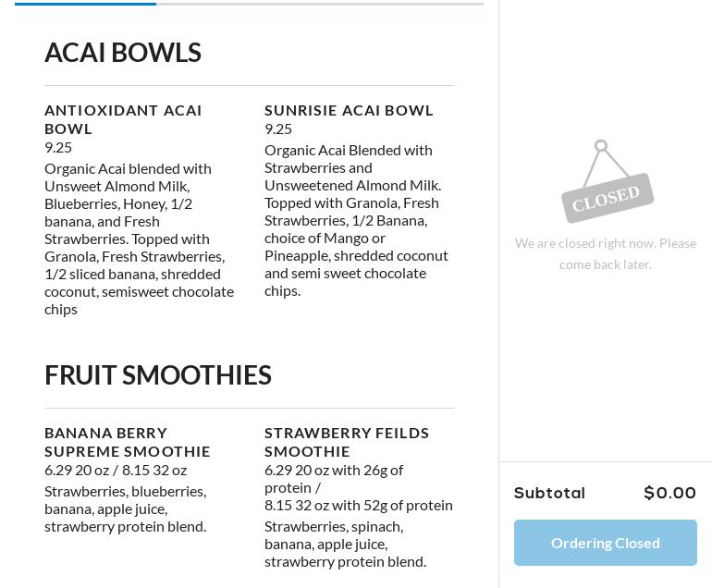
Task: Click the Sunrisie Acai Bowl 9.25 price
Action: (278, 129)
